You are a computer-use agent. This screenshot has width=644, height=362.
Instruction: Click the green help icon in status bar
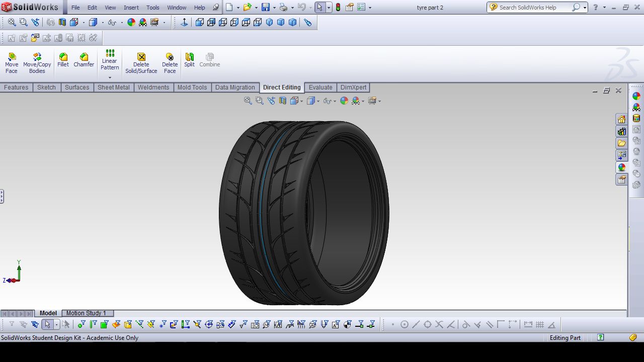tap(601, 338)
